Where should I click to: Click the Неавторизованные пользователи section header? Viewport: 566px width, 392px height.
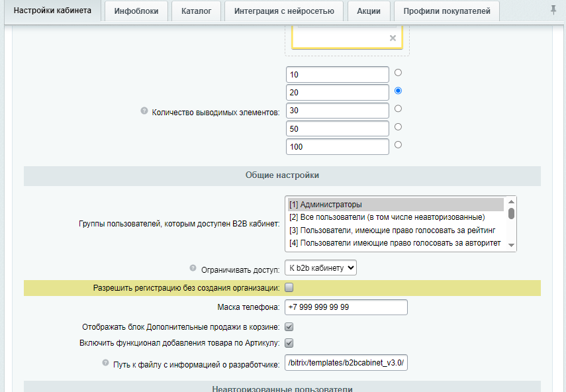point(282,387)
